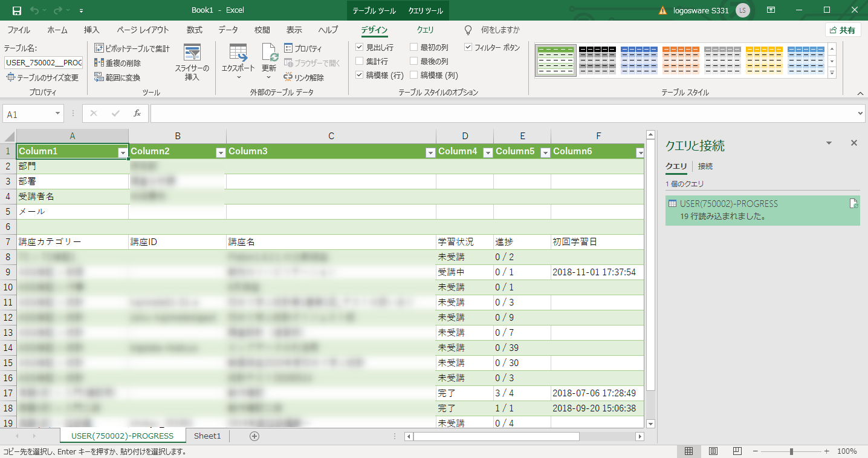This screenshot has height=458, width=868.
Task: Open the データ ribbon tab
Action: coord(228,30)
